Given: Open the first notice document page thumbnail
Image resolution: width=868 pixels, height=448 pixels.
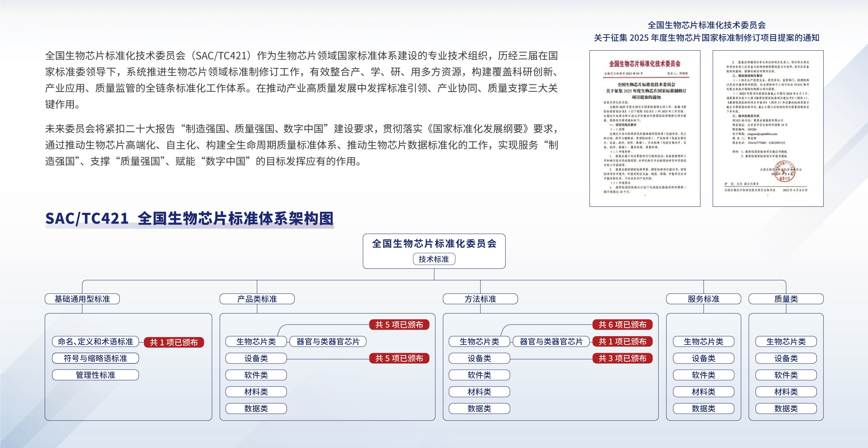Looking at the screenshot, I should (645, 129).
